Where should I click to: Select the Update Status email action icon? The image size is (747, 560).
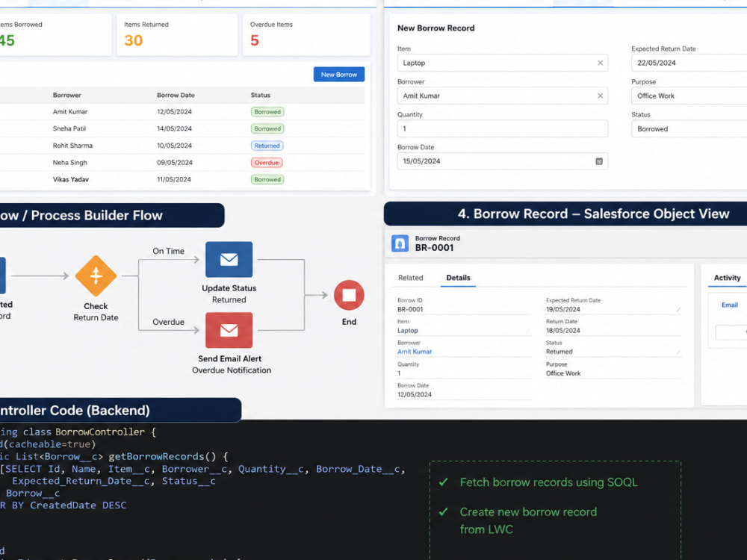pyautogui.click(x=229, y=260)
